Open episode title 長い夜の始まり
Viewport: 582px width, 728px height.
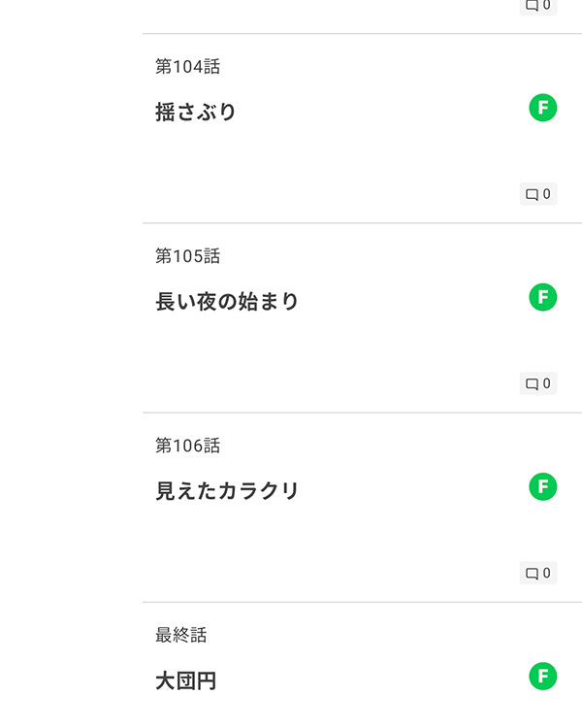(x=227, y=302)
